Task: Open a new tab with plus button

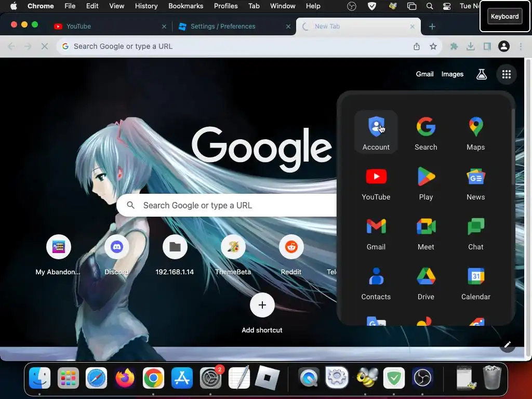Action: [432, 26]
